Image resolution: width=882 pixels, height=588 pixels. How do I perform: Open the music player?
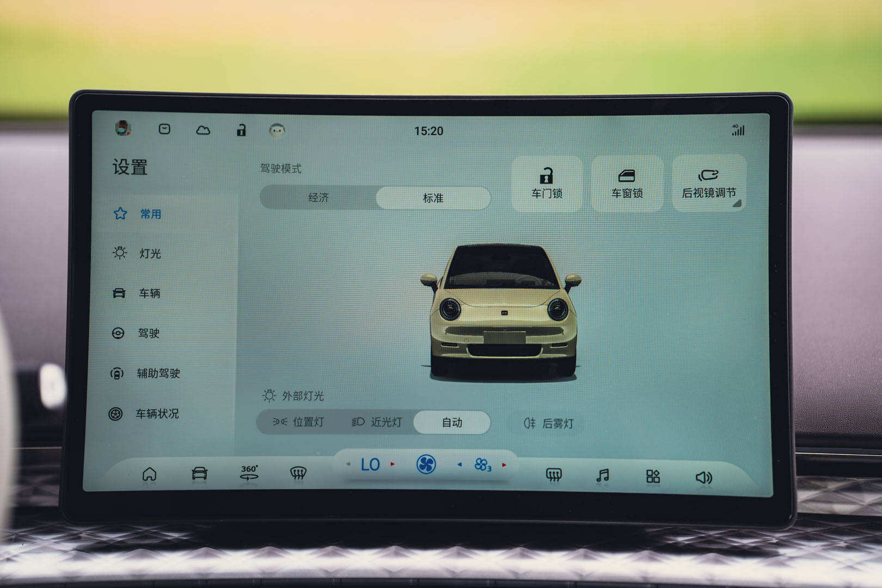click(602, 476)
